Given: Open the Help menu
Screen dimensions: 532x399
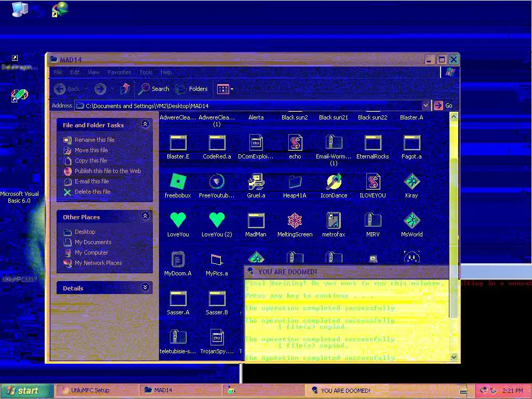Looking at the screenshot, I should point(166,72).
